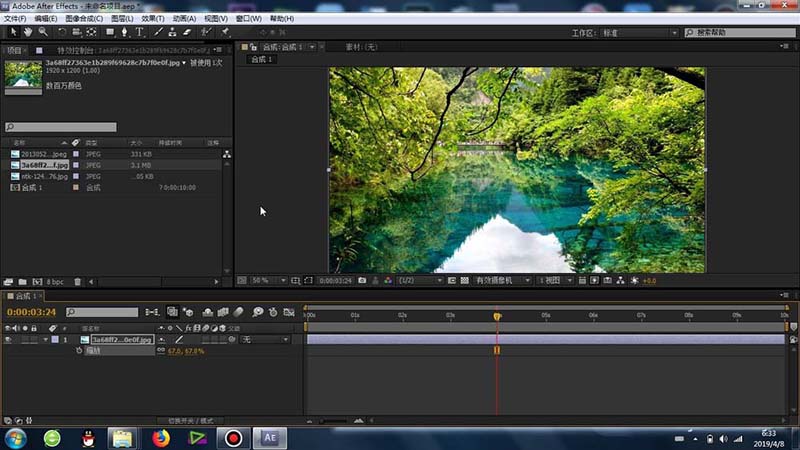This screenshot has width=800, height=450.
Task: Open the 图像合成(C) menu
Action: (84, 18)
